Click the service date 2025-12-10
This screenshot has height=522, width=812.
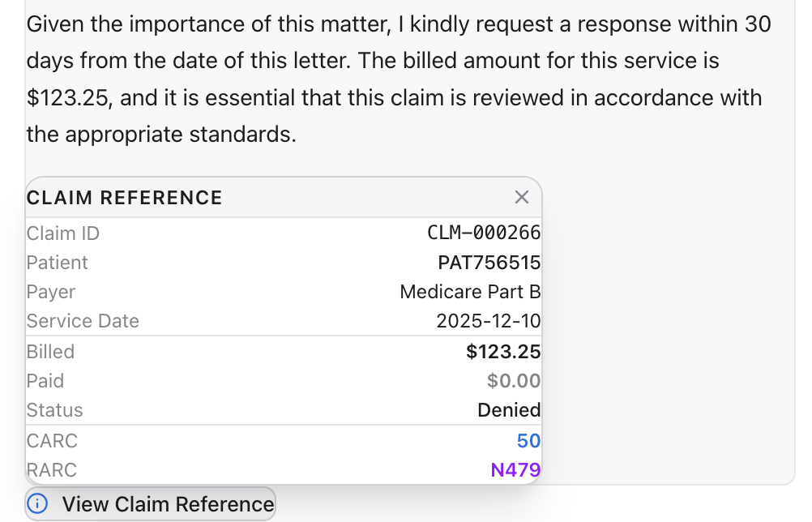point(488,321)
